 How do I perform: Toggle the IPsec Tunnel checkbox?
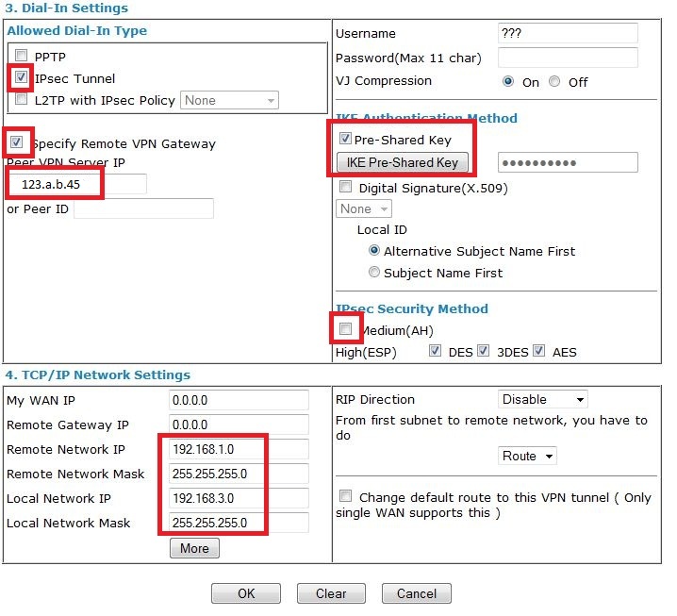pos(22,78)
